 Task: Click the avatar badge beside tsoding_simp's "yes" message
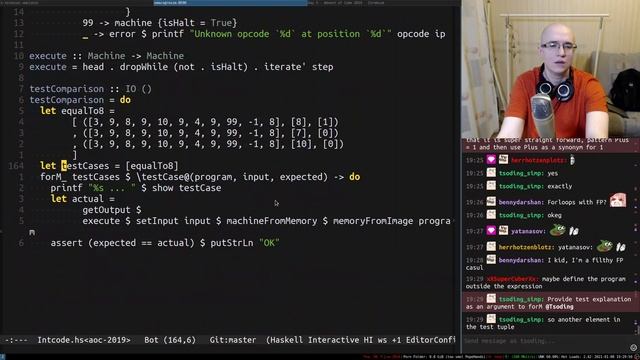pos(491,173)
